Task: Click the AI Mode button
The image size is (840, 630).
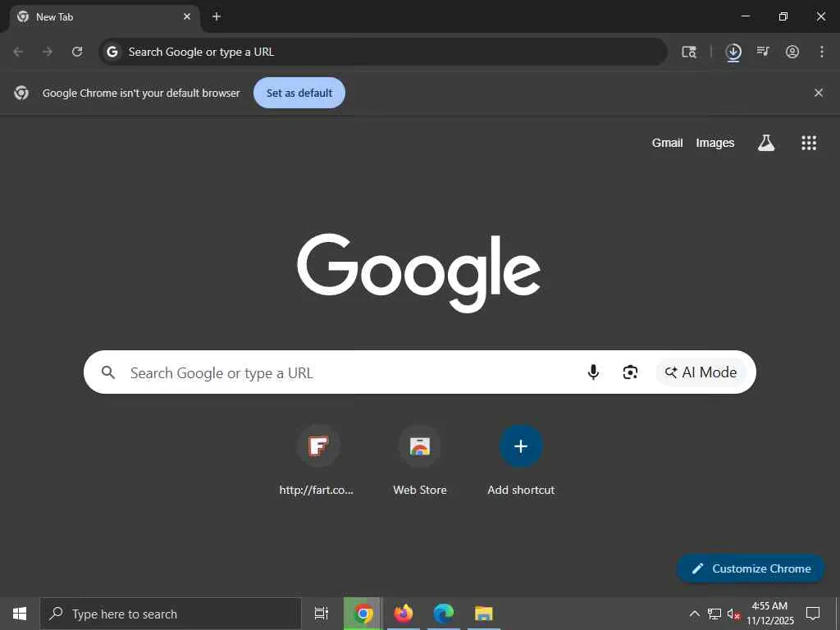Action: tap(701, 372)
